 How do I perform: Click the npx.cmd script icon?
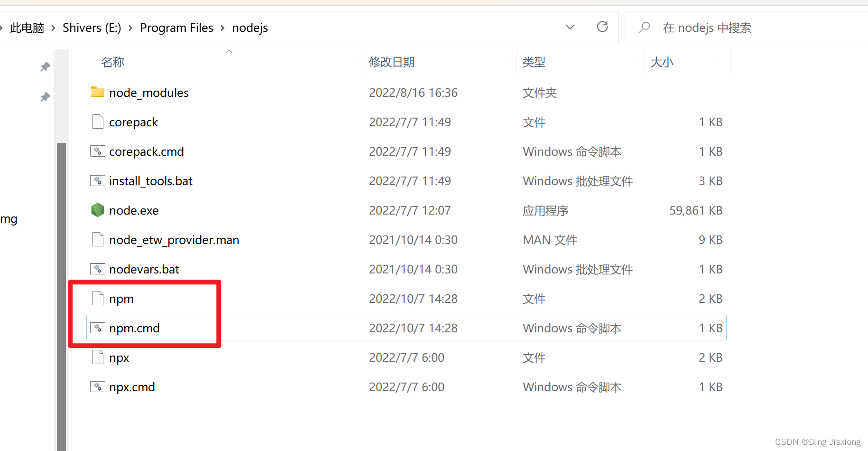pyautogui.click(x=98, y=386)
